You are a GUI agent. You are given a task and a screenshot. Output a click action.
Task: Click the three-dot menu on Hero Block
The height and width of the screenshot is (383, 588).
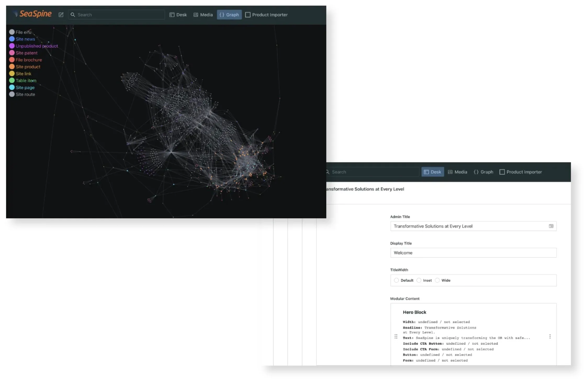(550, 336)
